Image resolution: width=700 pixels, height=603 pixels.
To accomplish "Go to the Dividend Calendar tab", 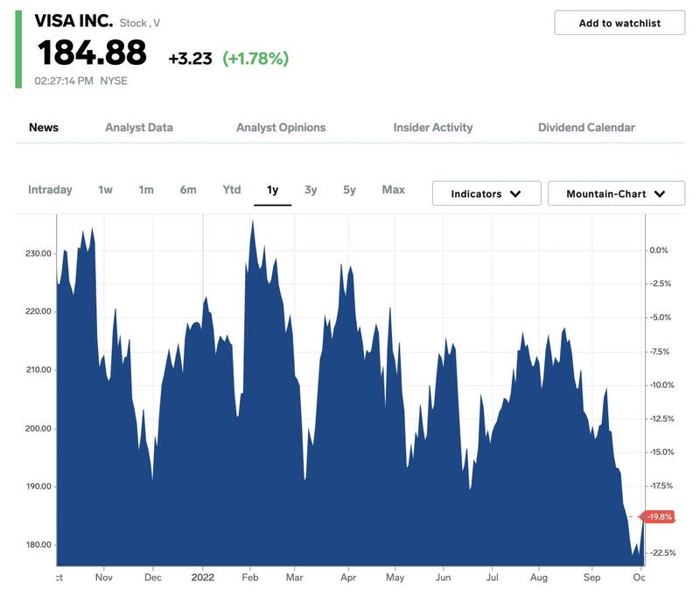I will point(586,128).
